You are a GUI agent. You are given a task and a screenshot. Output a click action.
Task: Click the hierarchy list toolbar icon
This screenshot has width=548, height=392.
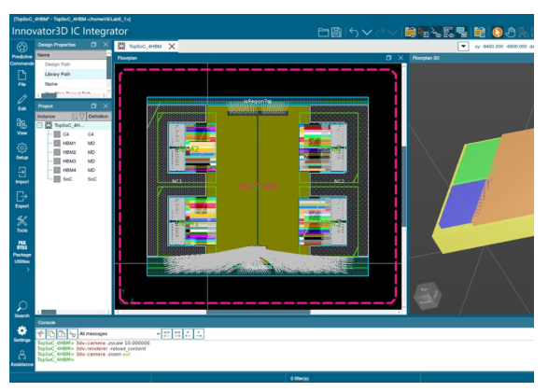pyautogui.click(x=449, y=33)
